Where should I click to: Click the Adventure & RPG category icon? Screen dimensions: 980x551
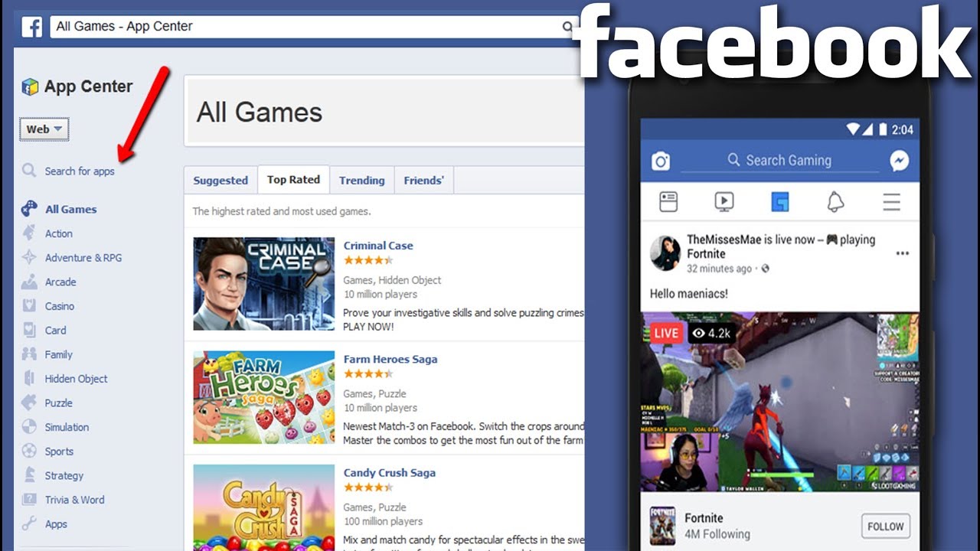[x=29, y=257]
